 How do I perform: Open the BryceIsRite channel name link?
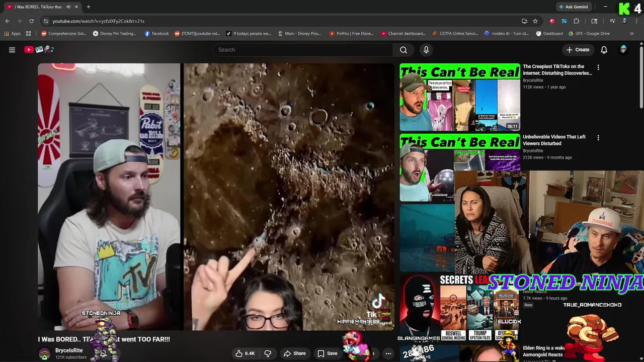point(69,350)
